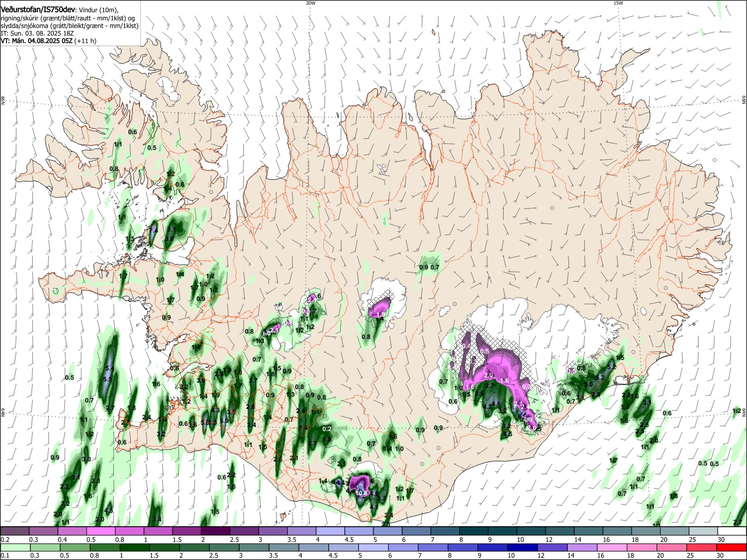Click the 'IT: Sun. 03. 08. 2025 18Z' line
747x560 pixels.
[36, 33]
